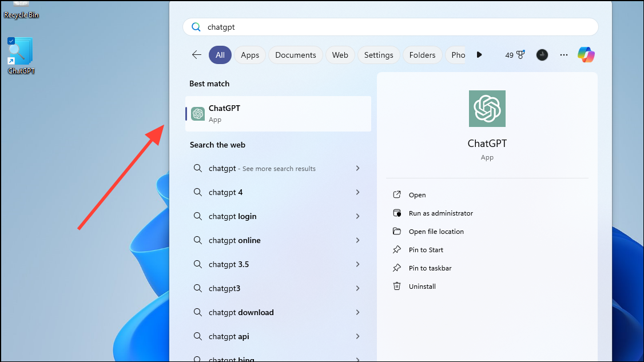Expand chevron beside chatgpt api

click(x=357, y=336)
